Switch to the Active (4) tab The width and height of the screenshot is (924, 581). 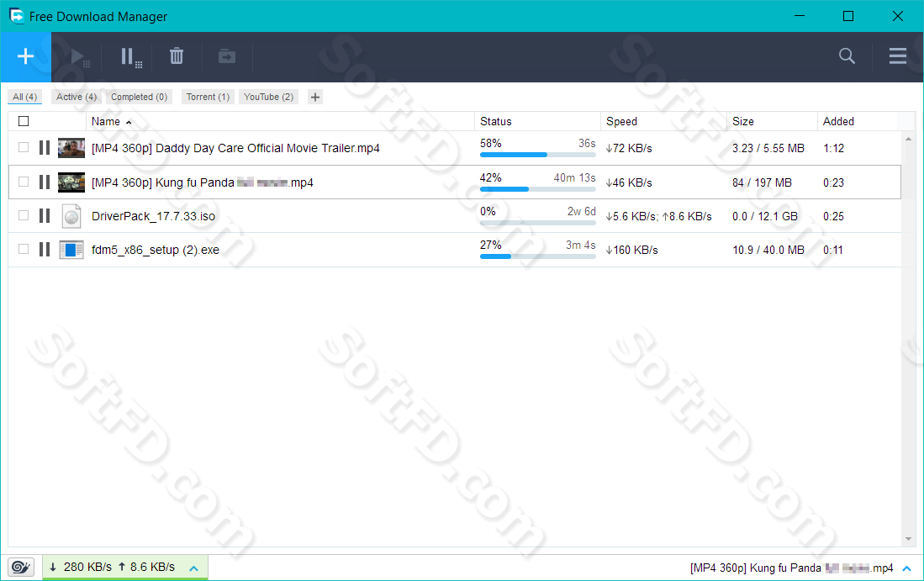77,97
